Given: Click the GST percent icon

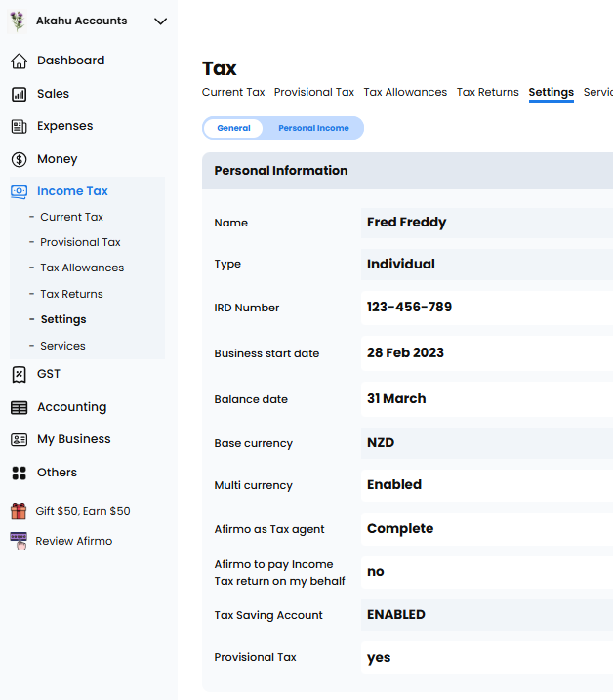Looking at the screenshot, I should pyautogui.click(x=19, y=374).
